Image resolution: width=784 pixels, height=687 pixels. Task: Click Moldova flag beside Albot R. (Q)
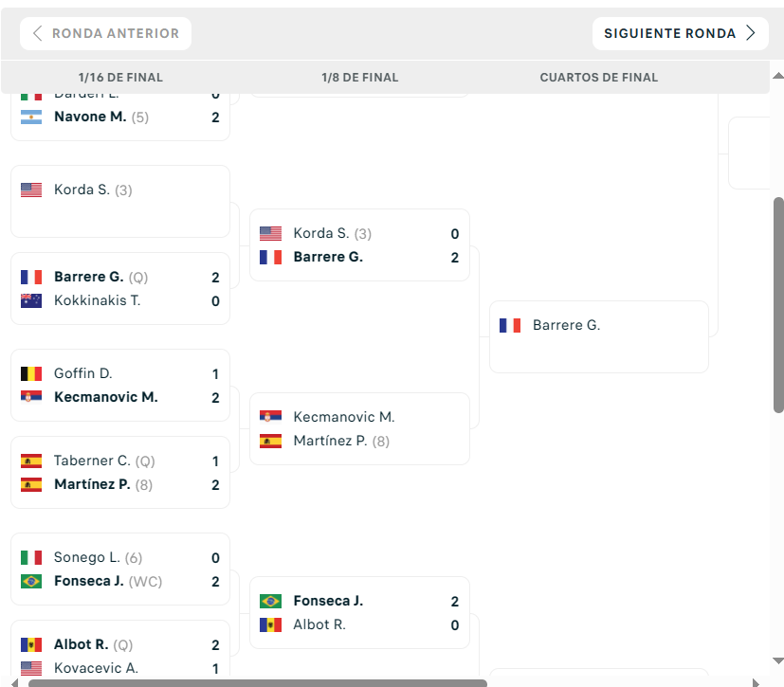pos(31,645)
